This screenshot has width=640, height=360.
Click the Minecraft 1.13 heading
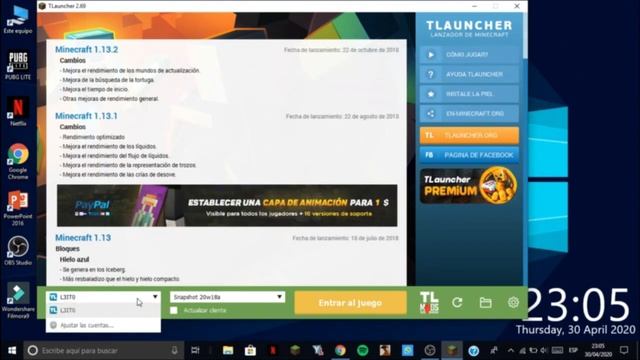click(x=83, y=238)
